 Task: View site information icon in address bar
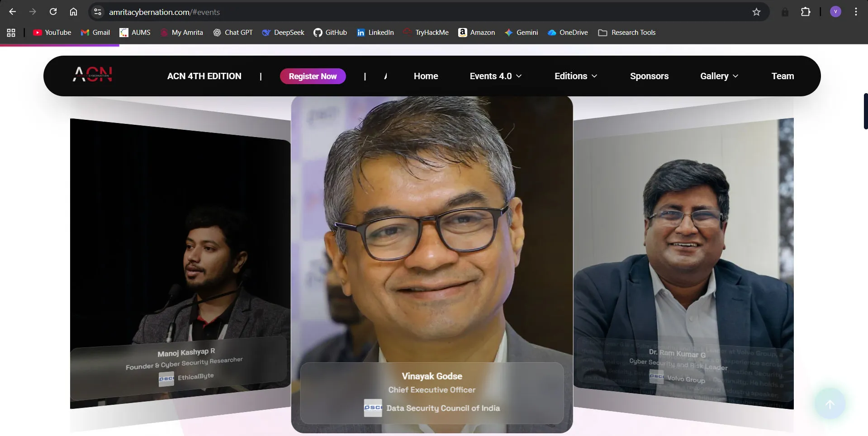[x=98, y=12]
